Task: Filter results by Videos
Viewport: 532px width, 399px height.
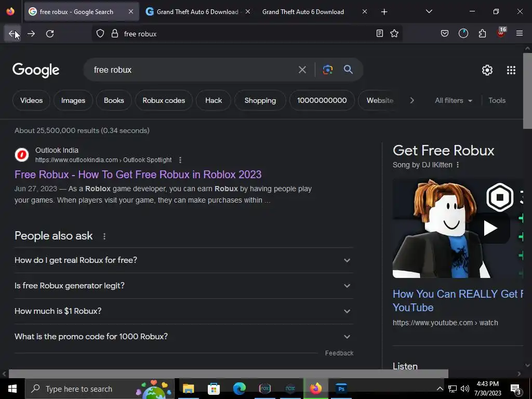Action: click(x=31, y=100)
